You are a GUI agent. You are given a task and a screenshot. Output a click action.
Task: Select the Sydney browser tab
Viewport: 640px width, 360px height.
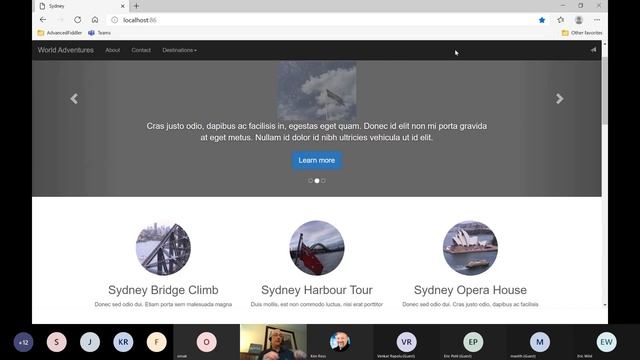tap(82, 6)
